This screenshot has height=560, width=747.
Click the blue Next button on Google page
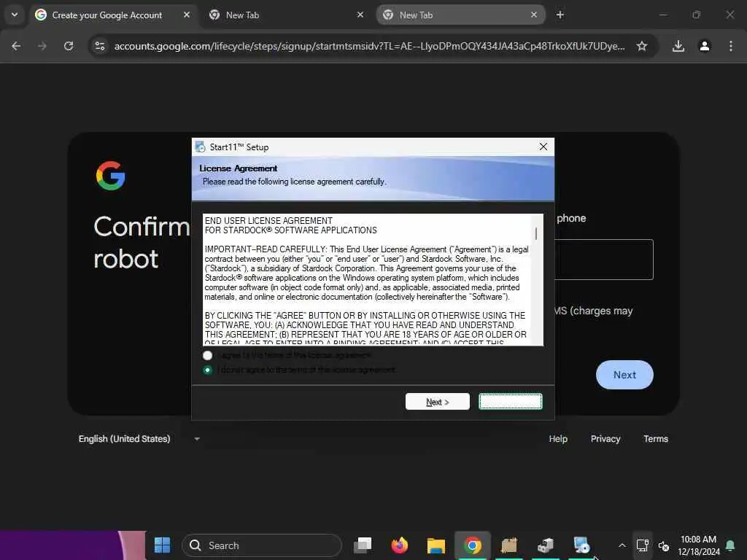point(624,375)
